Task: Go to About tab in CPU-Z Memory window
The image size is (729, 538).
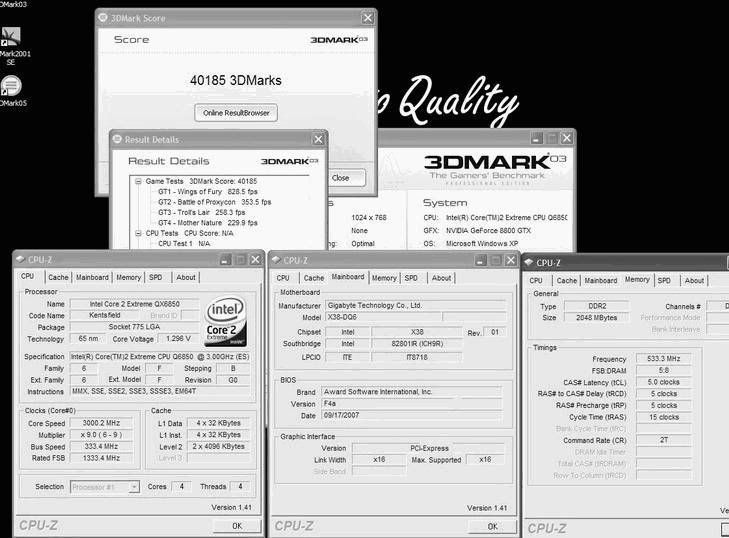Action: coord(694,280)
